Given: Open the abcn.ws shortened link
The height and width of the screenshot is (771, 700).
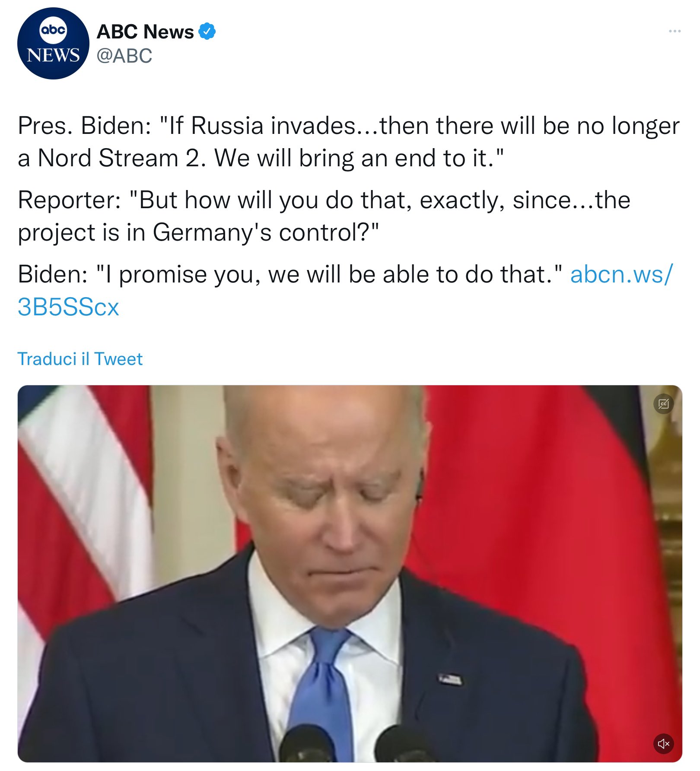Looking at the screenshot, I should [621, 274].
